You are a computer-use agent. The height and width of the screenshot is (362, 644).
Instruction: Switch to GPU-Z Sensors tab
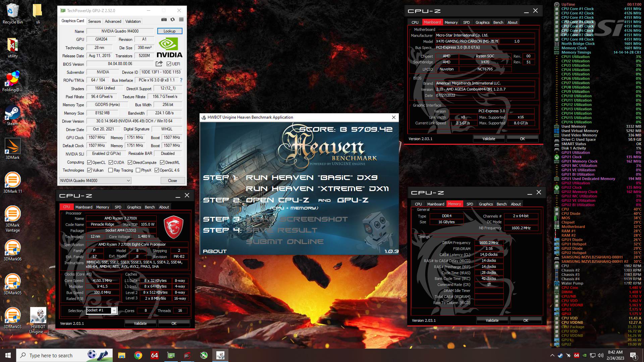[x=94, y=21]
